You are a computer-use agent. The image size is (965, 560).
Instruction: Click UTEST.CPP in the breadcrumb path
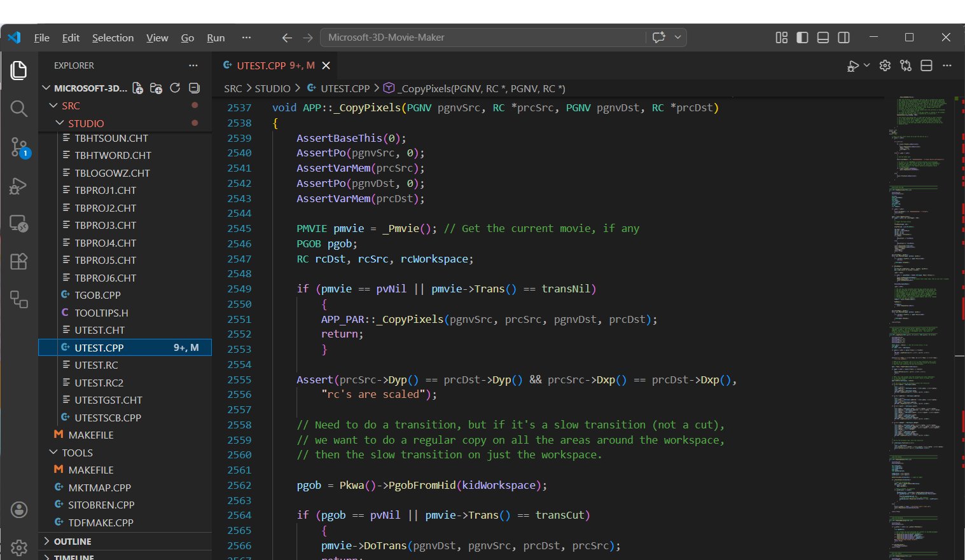345,88
